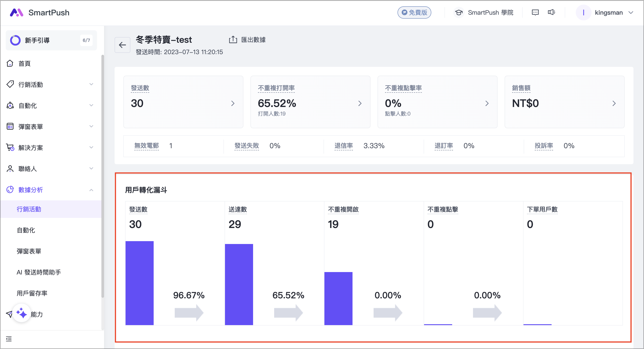
Task: Click the 點擊人數:0 text
Action: 398,114
